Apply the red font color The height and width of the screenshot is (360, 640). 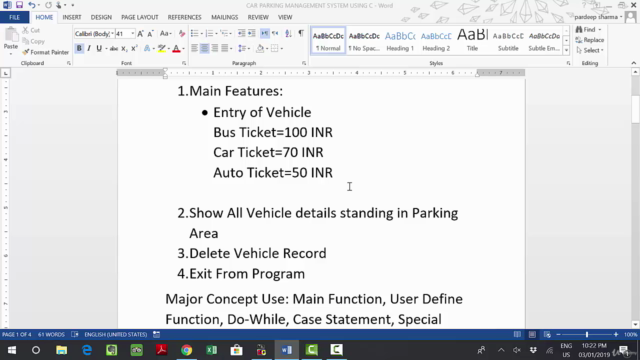click(x=176, y=49)
